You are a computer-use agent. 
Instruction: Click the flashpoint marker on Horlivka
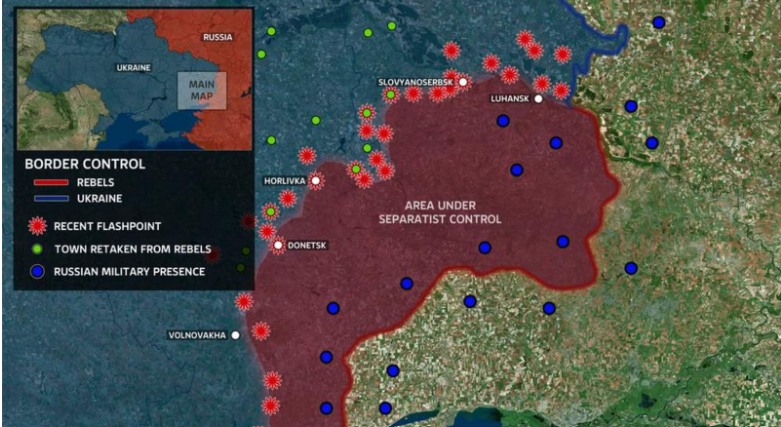pos(316,181)
